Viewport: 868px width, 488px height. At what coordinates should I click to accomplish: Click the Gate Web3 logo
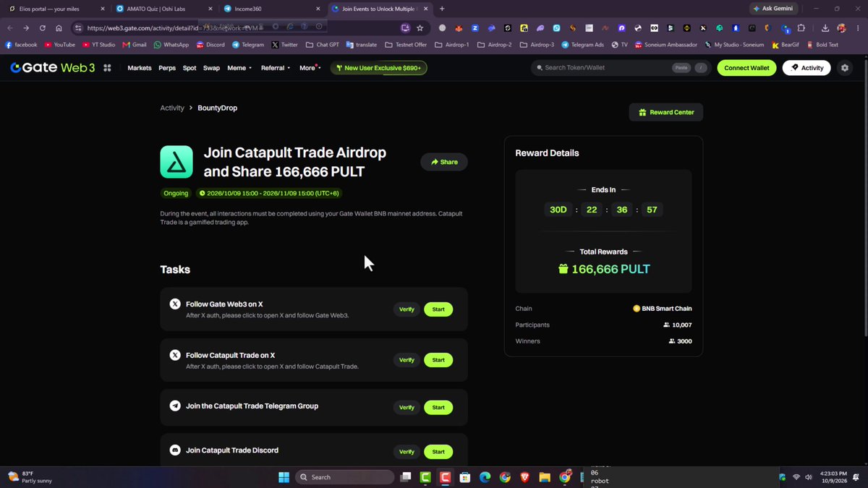point(52,68)
